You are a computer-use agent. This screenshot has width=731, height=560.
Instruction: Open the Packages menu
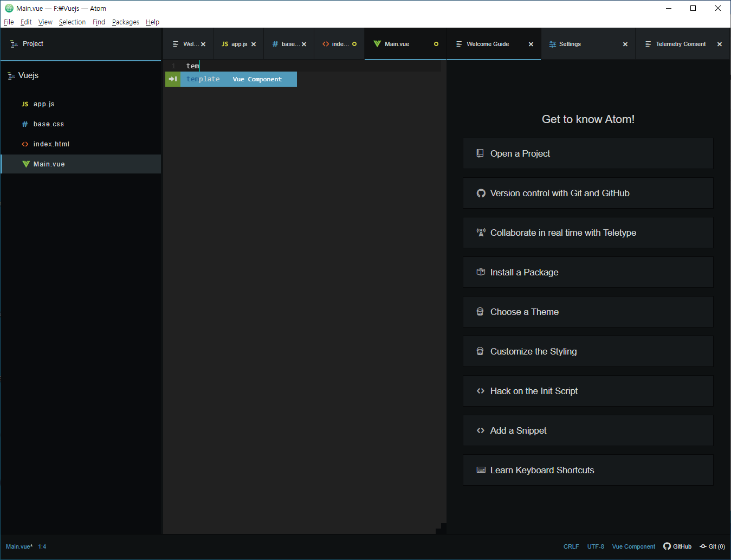tap(125, 22)
